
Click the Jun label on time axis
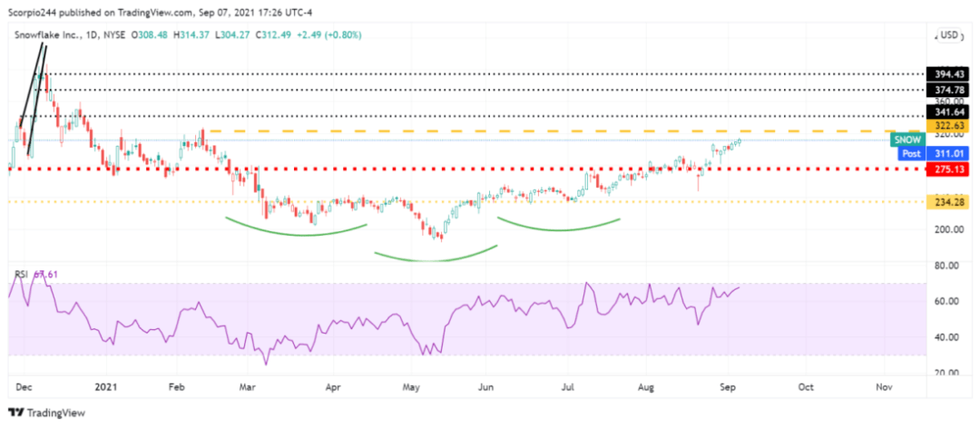(486, 387)
